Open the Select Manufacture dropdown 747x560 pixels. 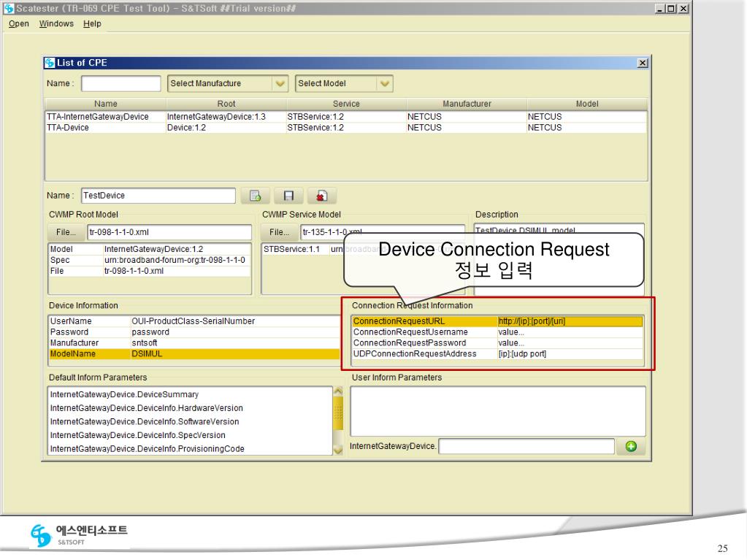click(228, 83)
